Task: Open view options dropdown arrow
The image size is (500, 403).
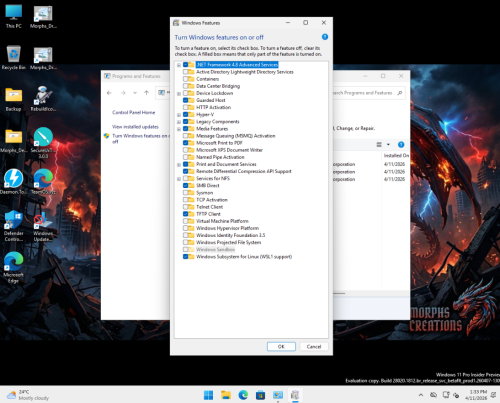Action: pos(388,145)
